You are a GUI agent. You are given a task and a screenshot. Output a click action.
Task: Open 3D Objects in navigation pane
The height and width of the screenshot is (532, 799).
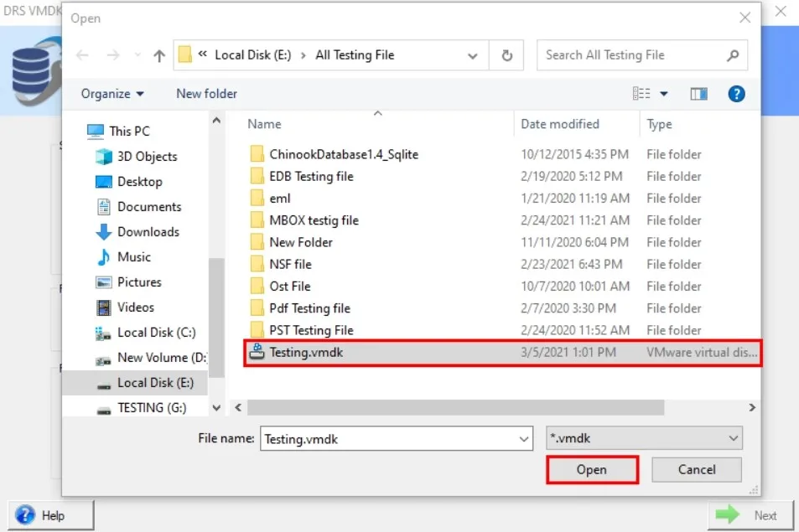point(147,157)
